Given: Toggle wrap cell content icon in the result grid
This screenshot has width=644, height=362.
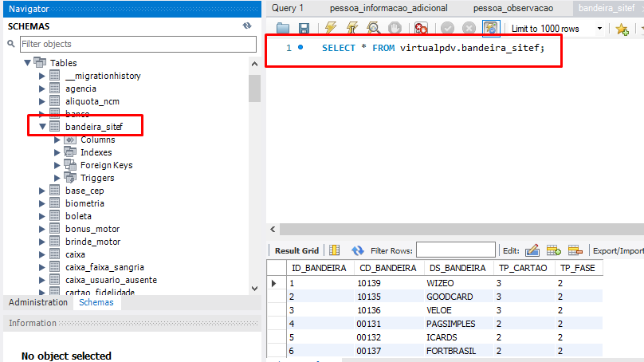Looking at the screenshot, I should coord(334,250).
